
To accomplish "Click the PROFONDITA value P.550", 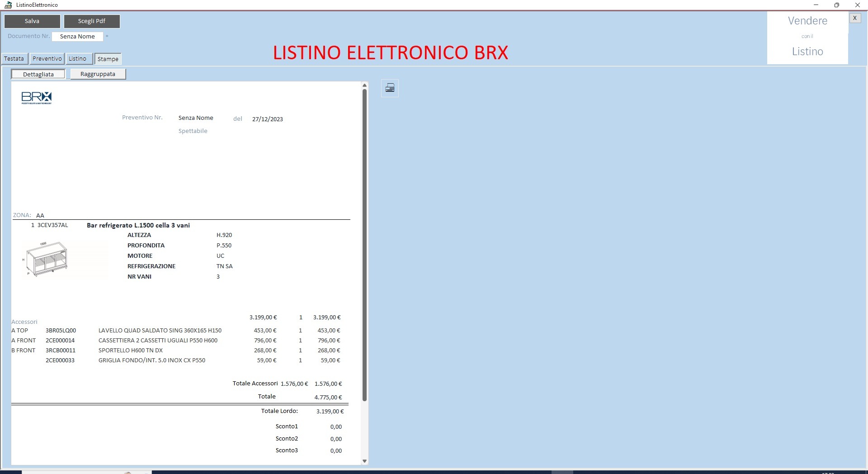I will tap(224, 246).
